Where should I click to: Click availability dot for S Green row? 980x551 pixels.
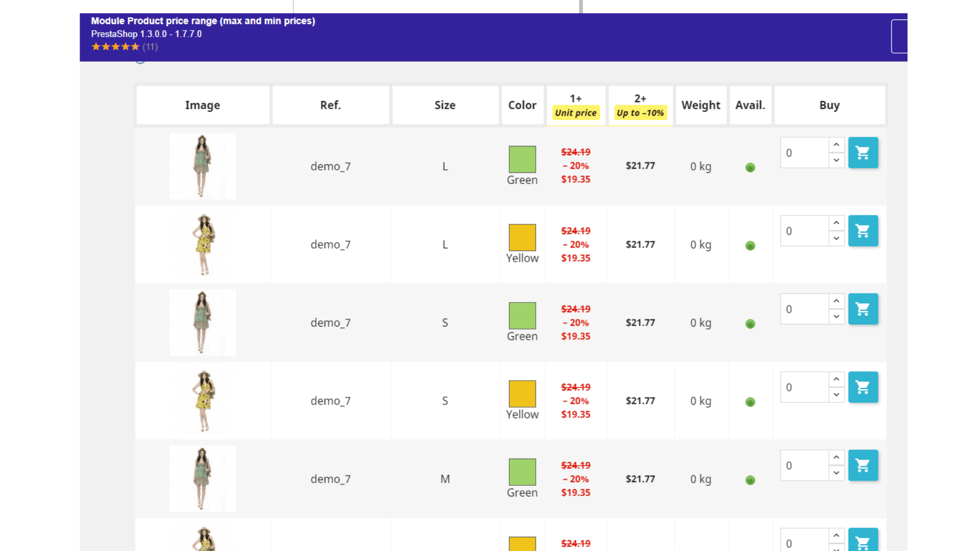pos(750,323)
